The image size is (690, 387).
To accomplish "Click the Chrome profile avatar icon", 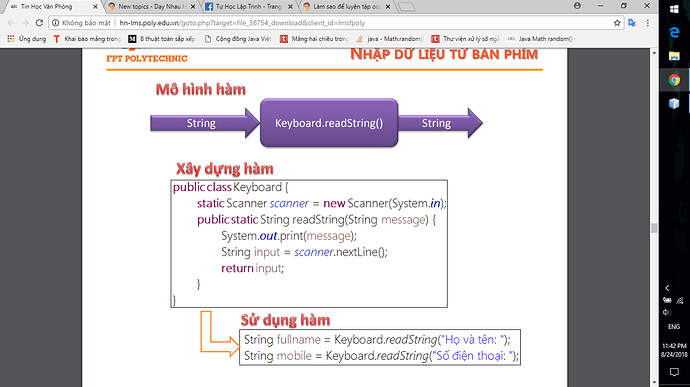I will (577, 6).
